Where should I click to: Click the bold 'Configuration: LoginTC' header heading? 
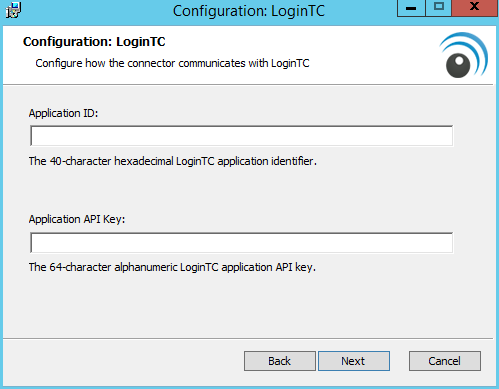pos(94,42)
